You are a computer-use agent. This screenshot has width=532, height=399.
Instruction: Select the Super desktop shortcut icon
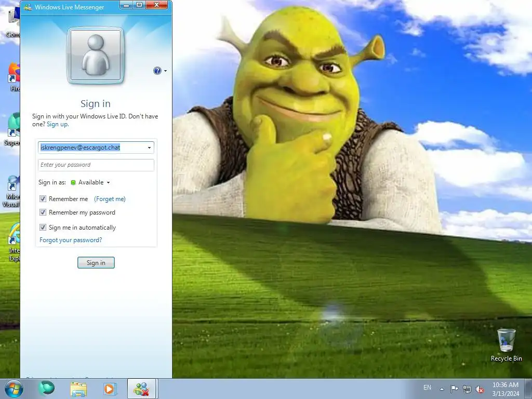(12, 129)
